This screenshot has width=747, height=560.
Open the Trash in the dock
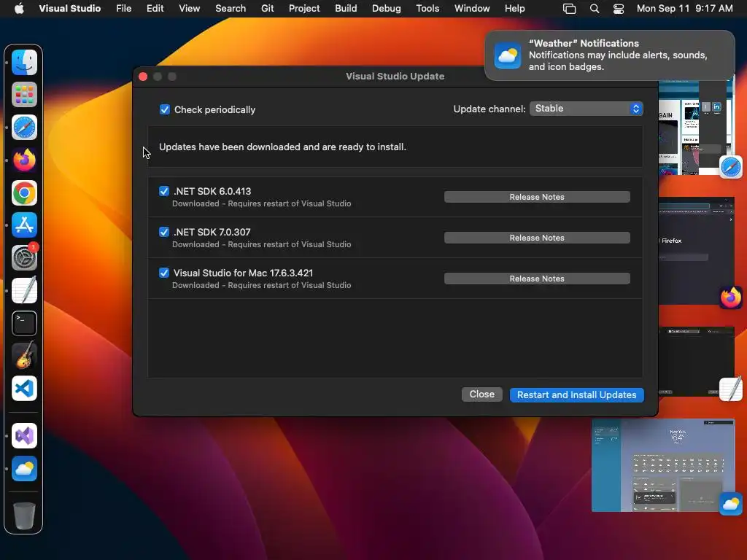[x=24, y=516]
